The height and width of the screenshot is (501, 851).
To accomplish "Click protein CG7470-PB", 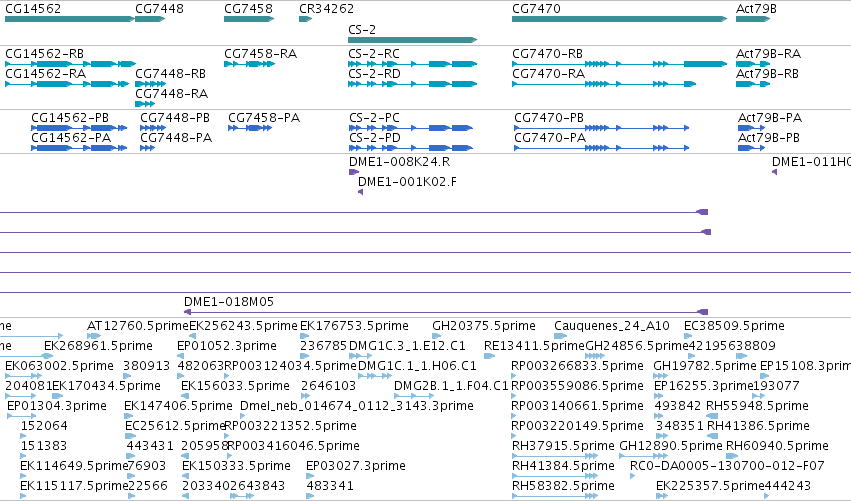I will 601,128.
